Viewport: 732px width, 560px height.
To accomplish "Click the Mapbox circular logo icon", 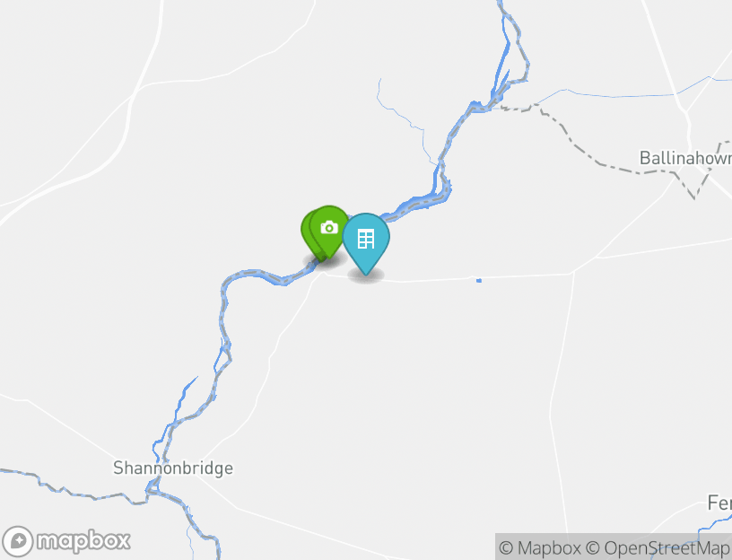I will [18, 541].
